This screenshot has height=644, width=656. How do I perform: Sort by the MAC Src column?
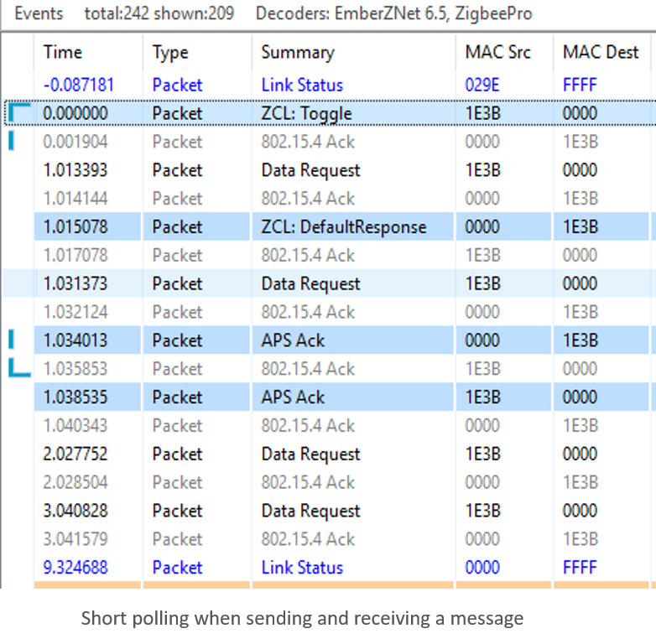497,52
